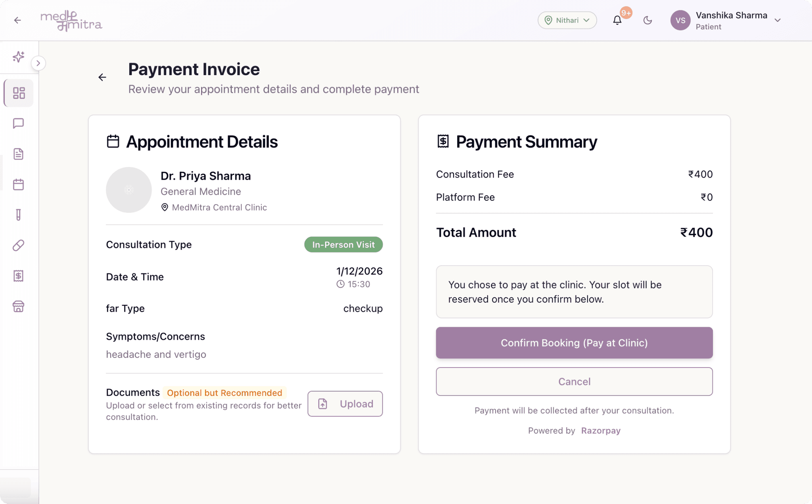The width and height of the screenshot is (812, 504).
Task: Toggle dark mode with moon icon
Action: 647,20
